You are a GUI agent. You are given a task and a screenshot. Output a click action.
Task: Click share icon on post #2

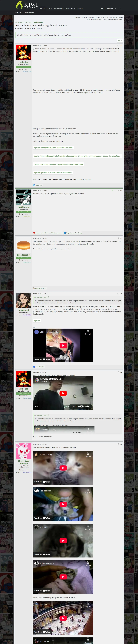pyautogui.click(x=118, y=190)
